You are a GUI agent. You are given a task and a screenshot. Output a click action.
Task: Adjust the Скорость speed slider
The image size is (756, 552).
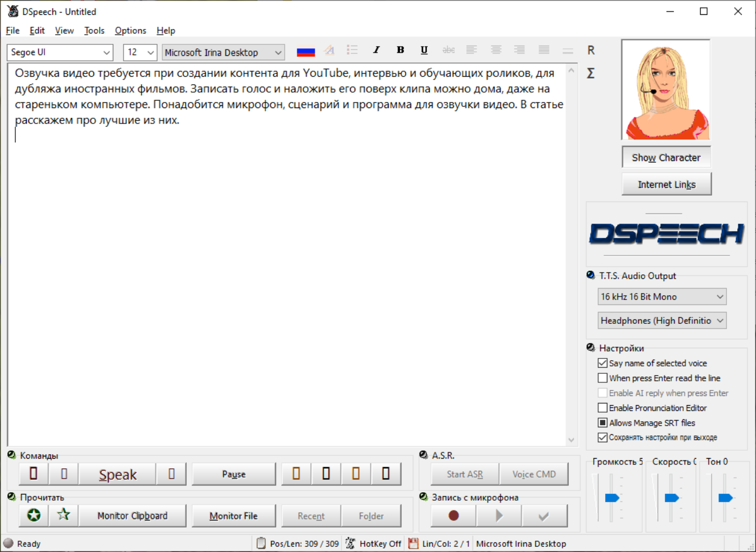tap(672, 498)
